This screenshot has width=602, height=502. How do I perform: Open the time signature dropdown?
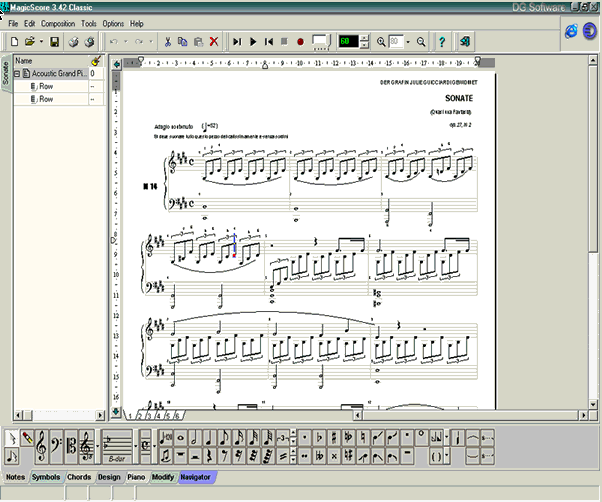(154, 447)
